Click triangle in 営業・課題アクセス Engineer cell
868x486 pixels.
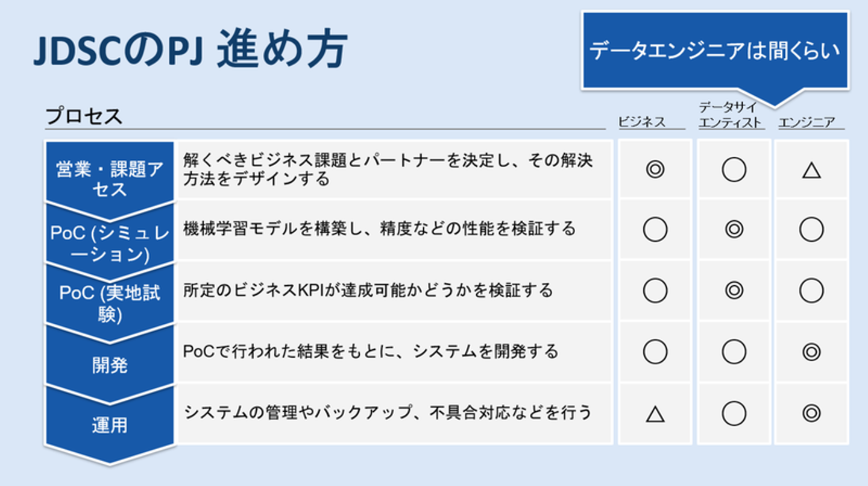[x=811, y=171]
